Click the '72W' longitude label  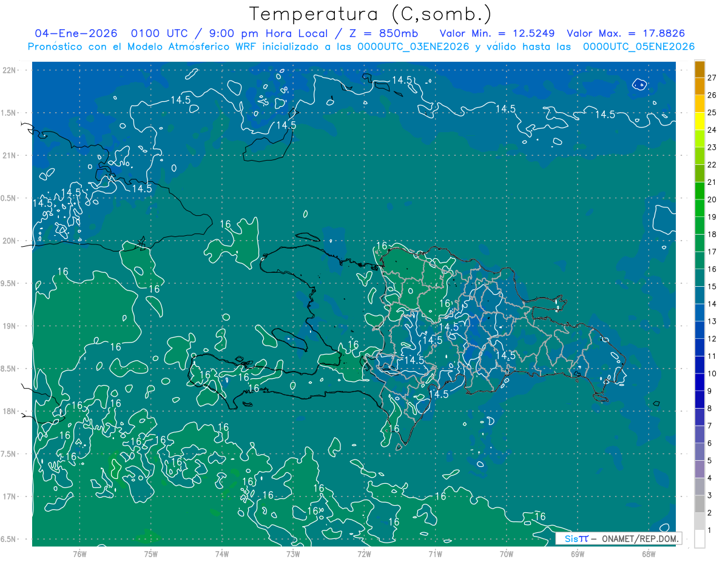pos(364,554)
